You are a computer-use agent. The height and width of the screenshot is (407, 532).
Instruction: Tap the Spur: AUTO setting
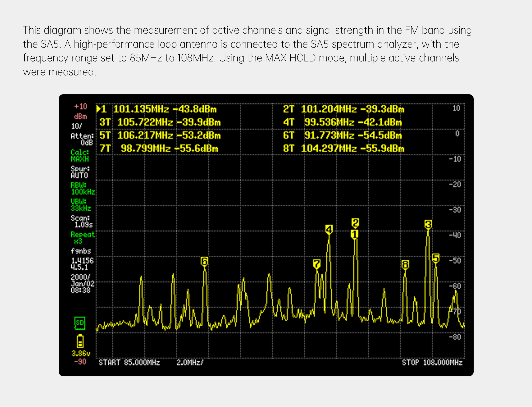[x=80, y=172]
